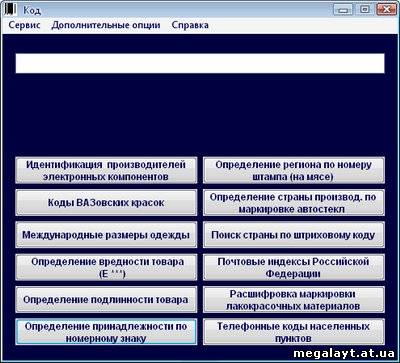400x363 pixels.
Task: Choose Определение страны по маркировке автостекл
Action: coord(294,203)
